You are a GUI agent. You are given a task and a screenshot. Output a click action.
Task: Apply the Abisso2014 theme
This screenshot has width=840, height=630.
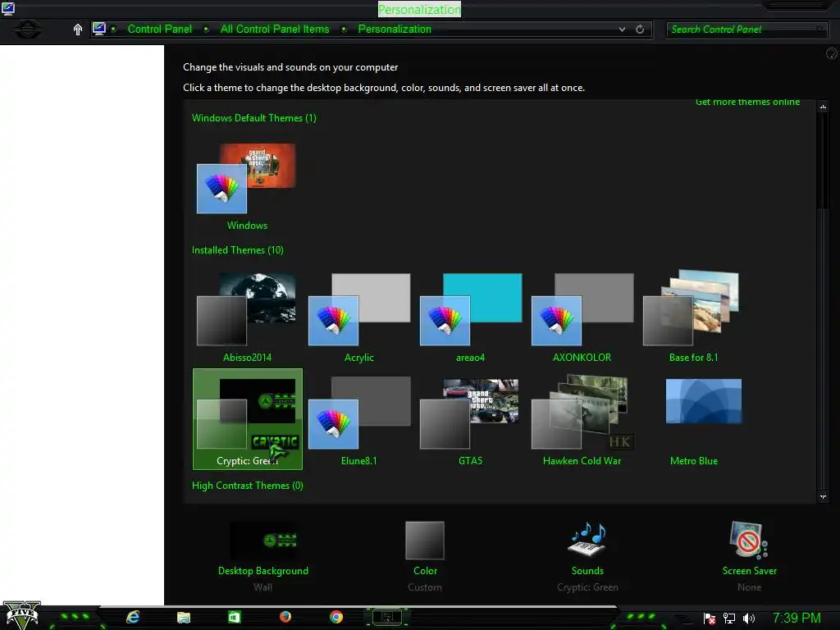[x=246, y=317]
